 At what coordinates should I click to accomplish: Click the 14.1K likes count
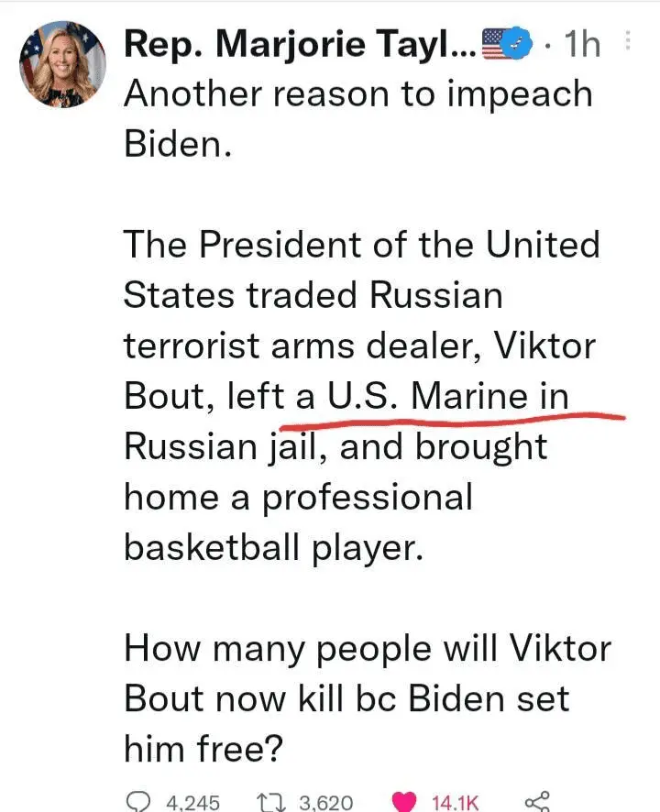click(456, 802)
